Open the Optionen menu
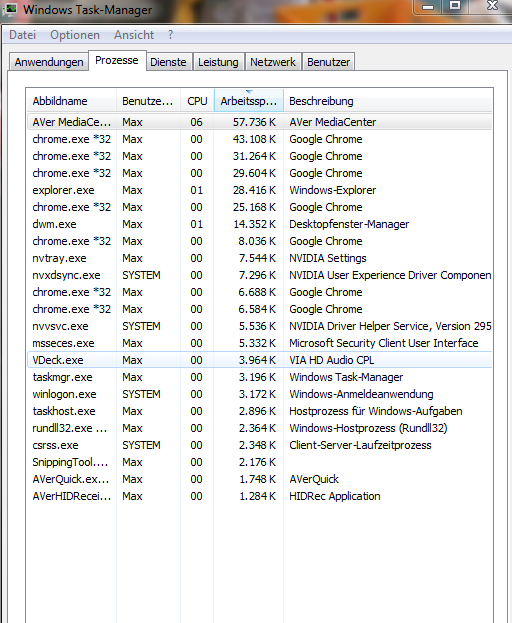 [x=75, y=35]
